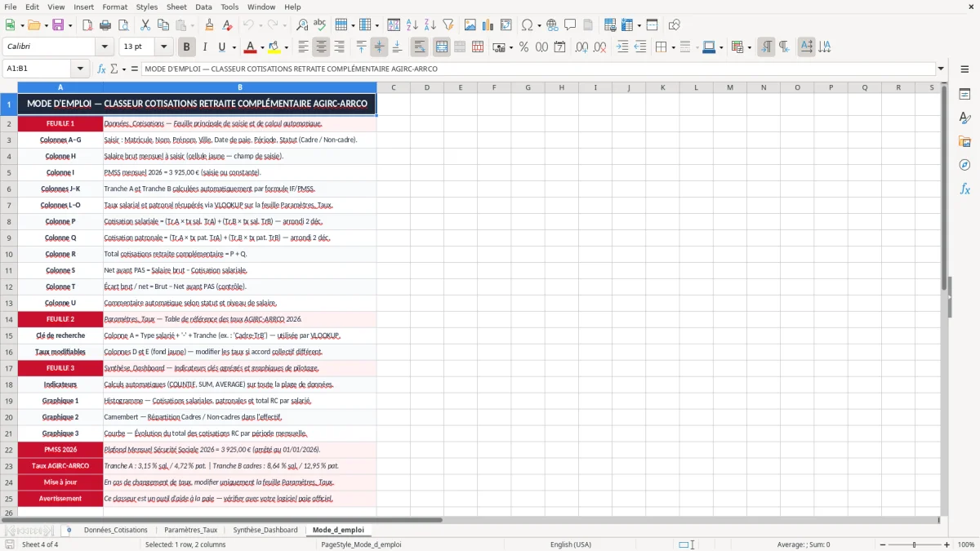The width and height of the screenshot is (980, 551).
Task: Open the Undo history dropdown arrow
Action: (x=261, y=25)
